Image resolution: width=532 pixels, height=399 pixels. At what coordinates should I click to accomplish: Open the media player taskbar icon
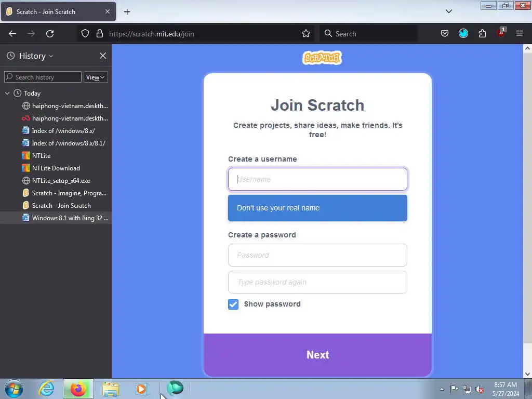142,389
